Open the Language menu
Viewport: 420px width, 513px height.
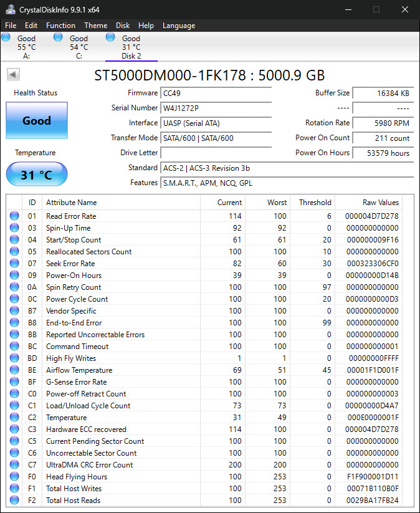point(179,26)
